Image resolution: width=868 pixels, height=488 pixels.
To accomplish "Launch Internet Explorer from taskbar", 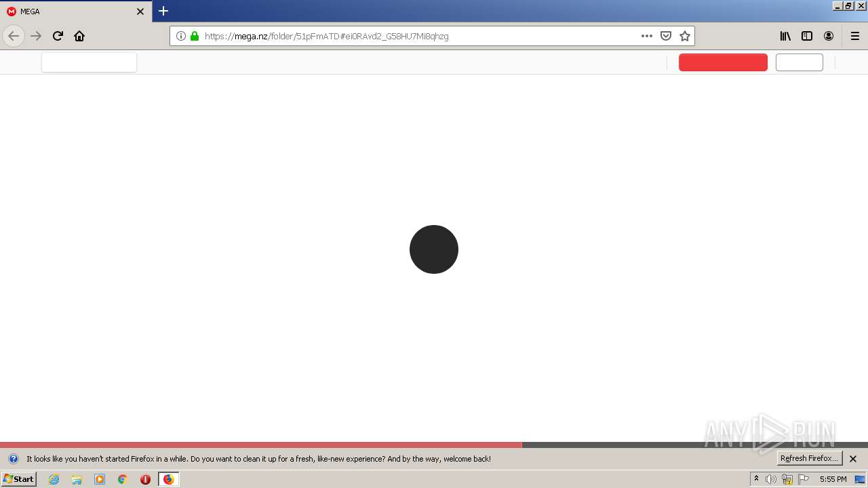I will [54, 479].
